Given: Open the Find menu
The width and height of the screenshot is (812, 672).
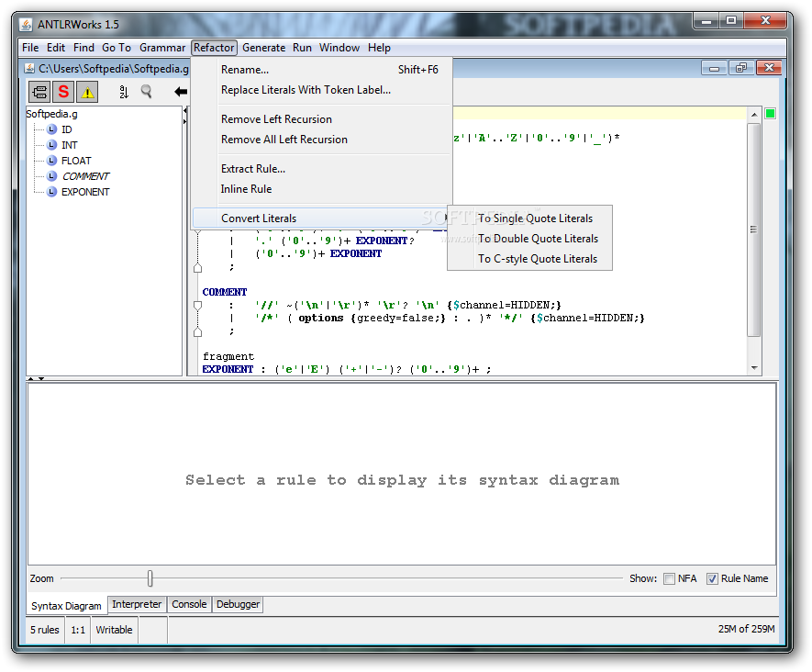Looking at the screenshot, I should 83,48.
